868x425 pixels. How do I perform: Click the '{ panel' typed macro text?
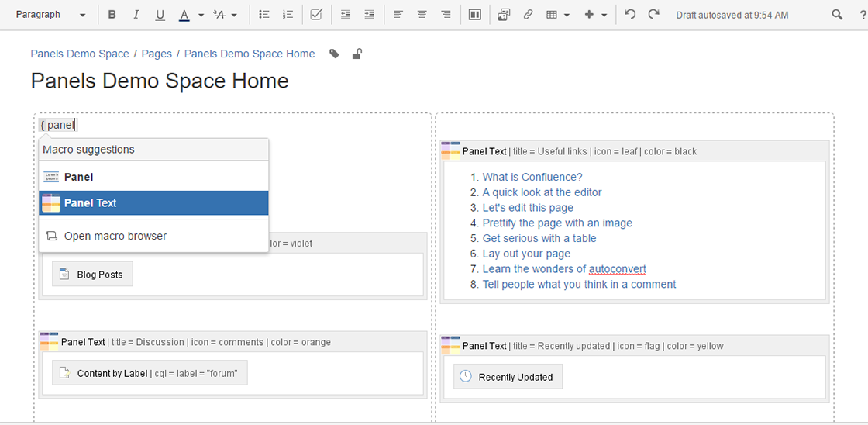(57, 125)
